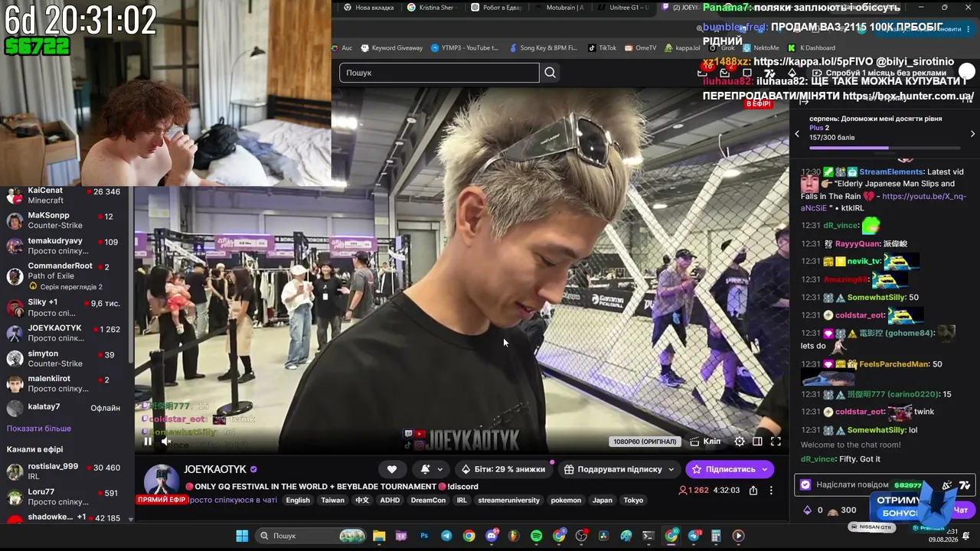Switch to Unitree G1 browser tab
This screenshot has width=980, height=551.
click(622, 8)
